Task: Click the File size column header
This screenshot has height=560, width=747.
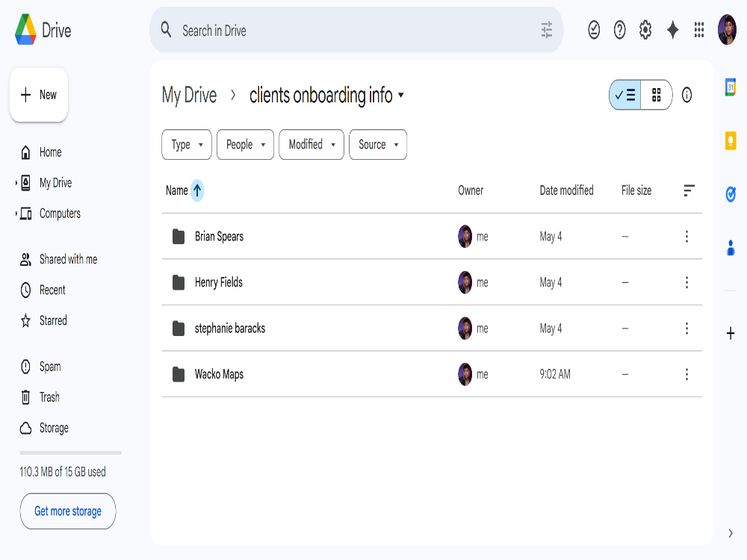Action: pyautogui.click(x=636, y=190)
